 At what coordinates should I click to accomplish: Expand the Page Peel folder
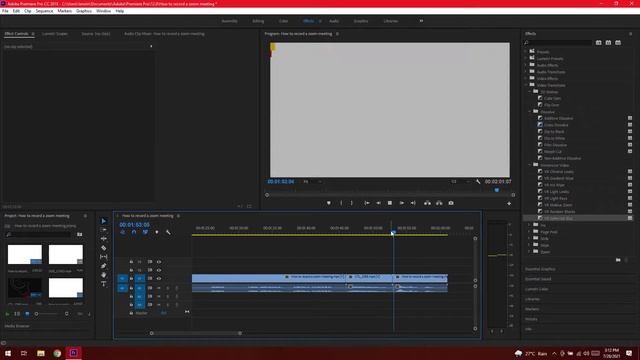click(x=530, y=232)
